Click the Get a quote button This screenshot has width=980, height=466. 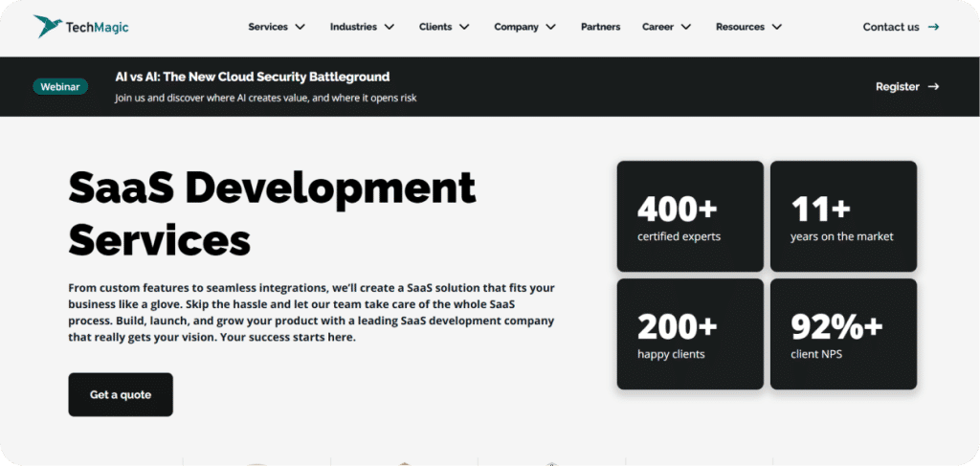pyautogui.click(x=121, y=395)
